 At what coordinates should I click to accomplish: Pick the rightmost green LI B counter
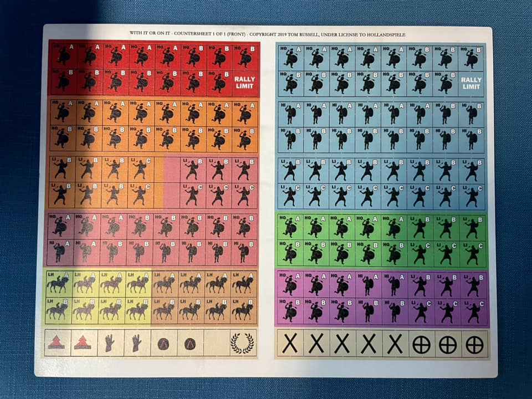click(x=472, y=228)
